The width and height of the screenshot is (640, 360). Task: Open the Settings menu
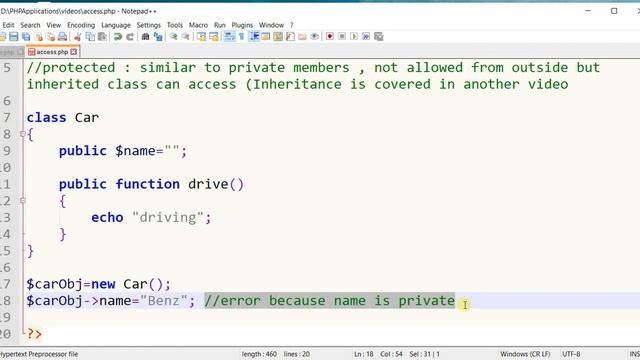pos(149,25)
